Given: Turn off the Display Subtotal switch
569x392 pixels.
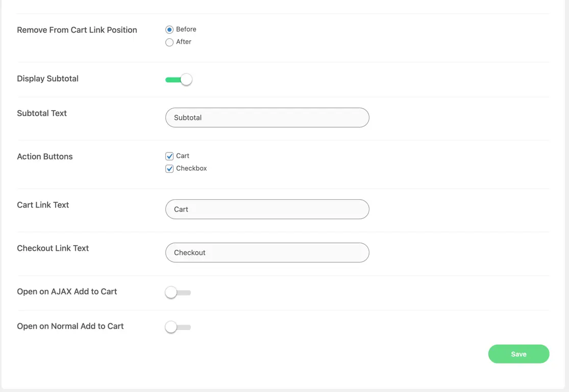Looking at the screenshot, I should click(179, 80).
